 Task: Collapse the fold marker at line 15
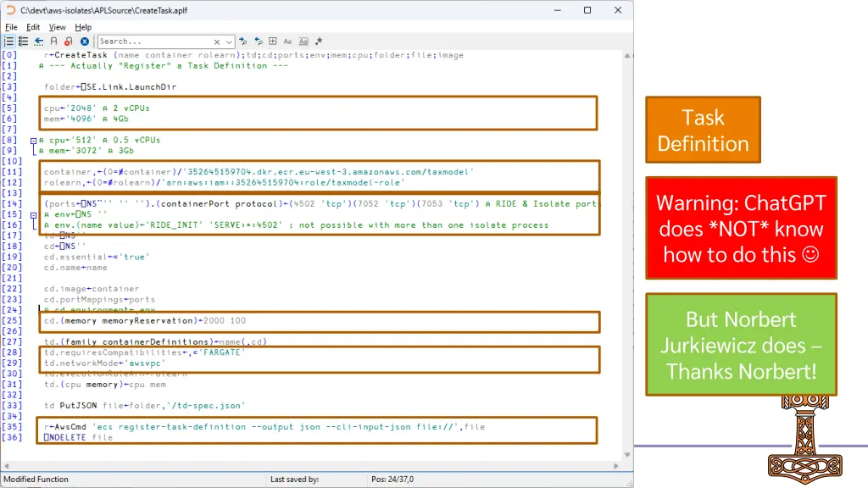[x=33, y=214]
